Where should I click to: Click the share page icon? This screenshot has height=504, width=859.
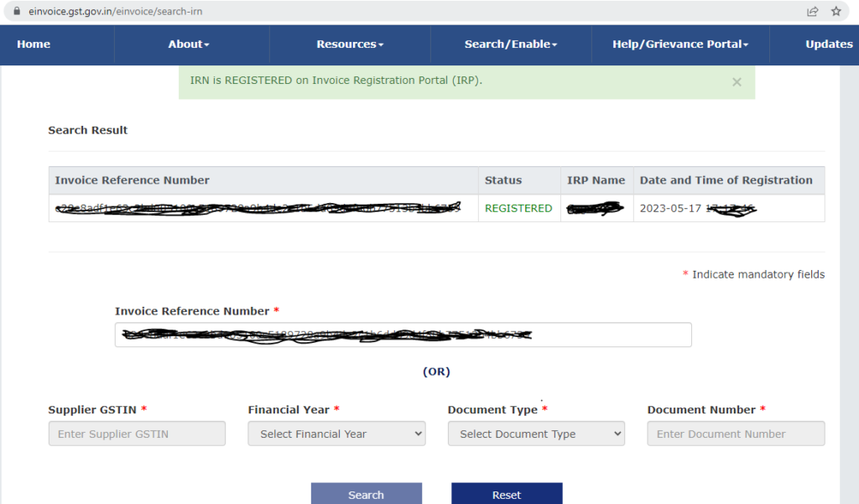pyautogui.click(x=812, y=12)
